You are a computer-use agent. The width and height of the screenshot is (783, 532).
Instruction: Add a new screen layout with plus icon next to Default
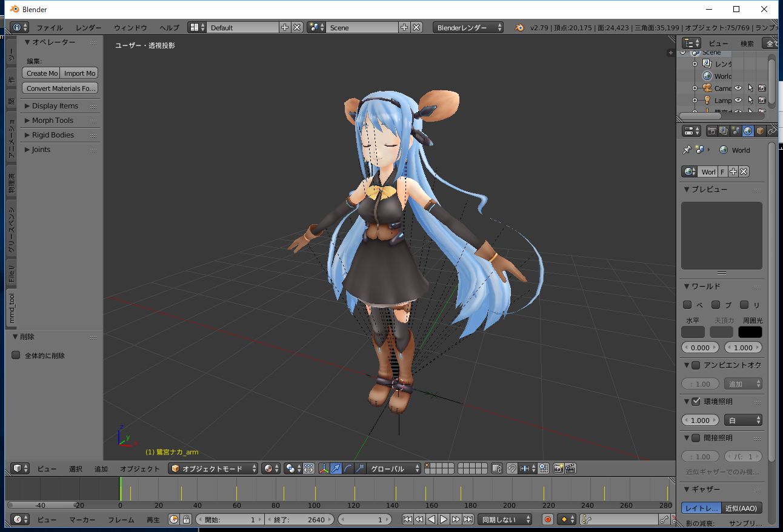pos(285,27)
